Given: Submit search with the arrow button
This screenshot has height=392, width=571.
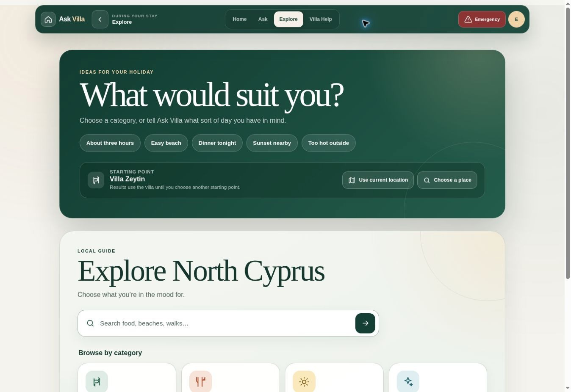Looking at the screenshot, I should [x=365, y=323].
